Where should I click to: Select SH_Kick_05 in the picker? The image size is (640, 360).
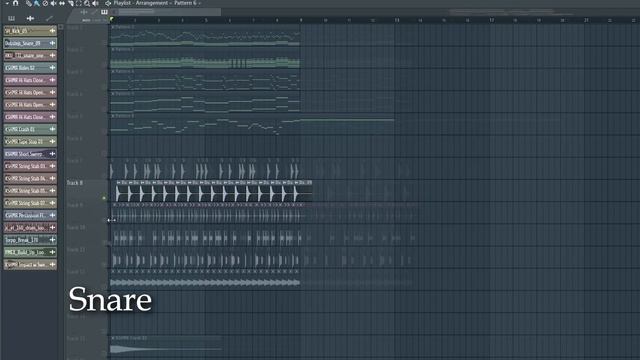[x=30, y=31]
